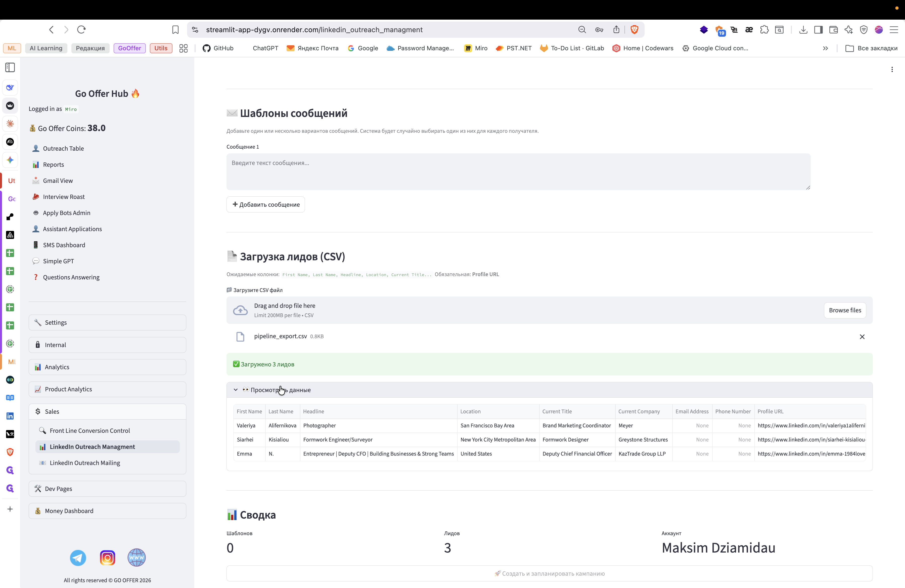This screenshot has height=588, width=905.
Task: Open the GitHub bookmark in bookmarks bar
Action: tap(218, 48)
